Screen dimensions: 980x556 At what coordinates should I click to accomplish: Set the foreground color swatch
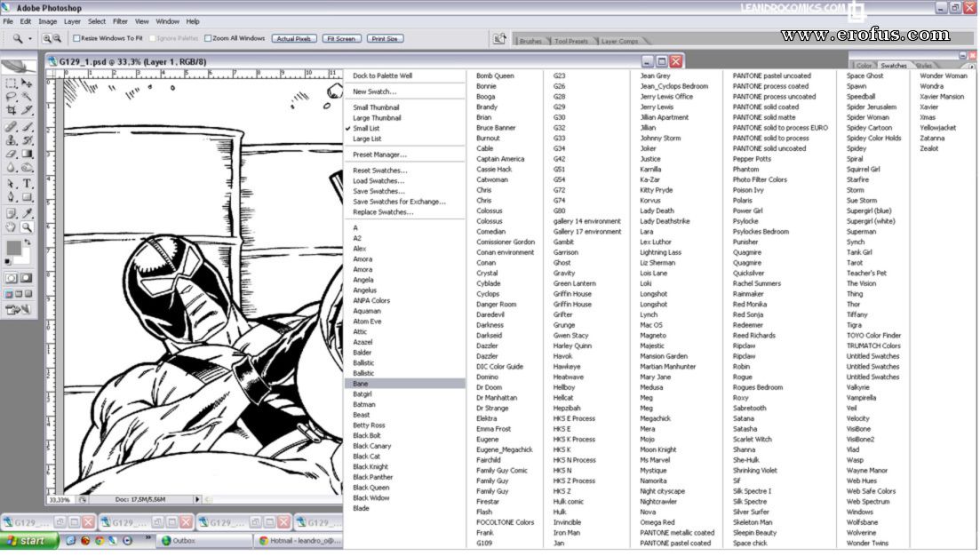(13, 248)
